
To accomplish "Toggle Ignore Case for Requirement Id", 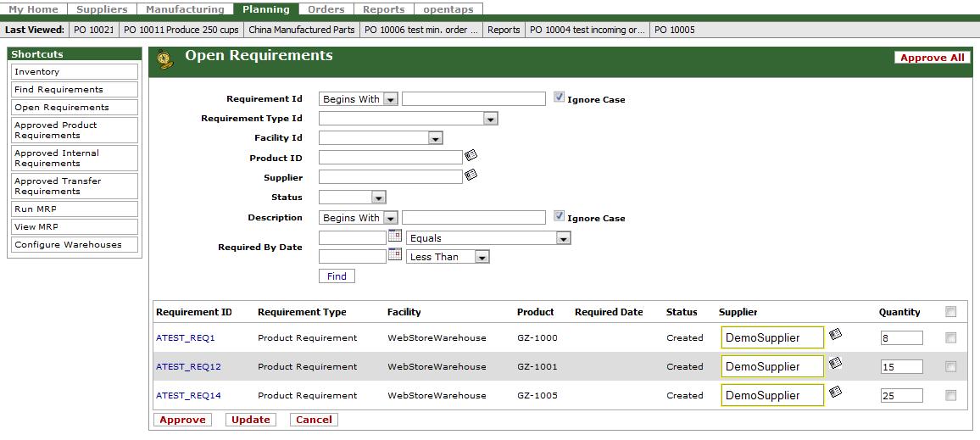I will [560, 97].
